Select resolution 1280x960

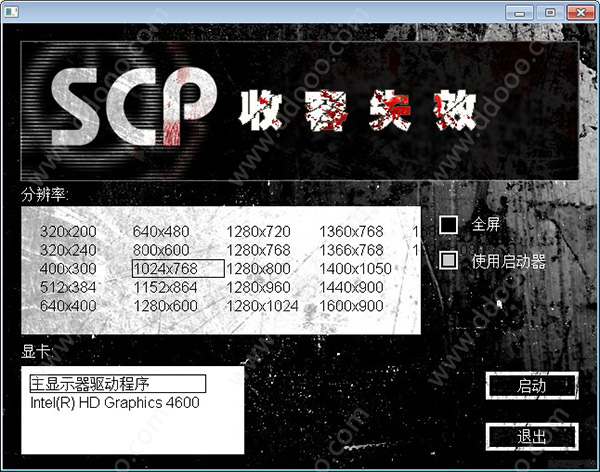(x=258, y=287)
